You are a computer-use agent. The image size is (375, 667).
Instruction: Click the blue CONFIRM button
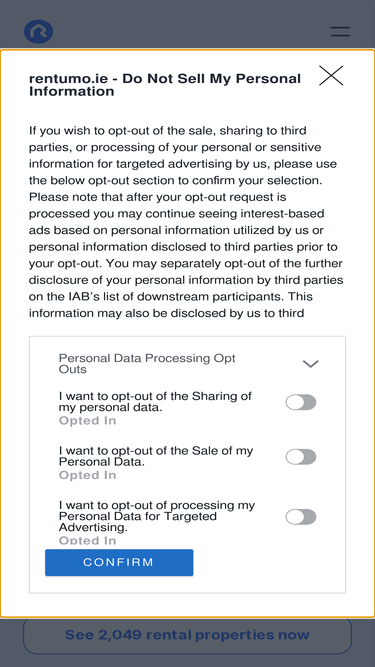pyautogui.click(x=119, y=562)
